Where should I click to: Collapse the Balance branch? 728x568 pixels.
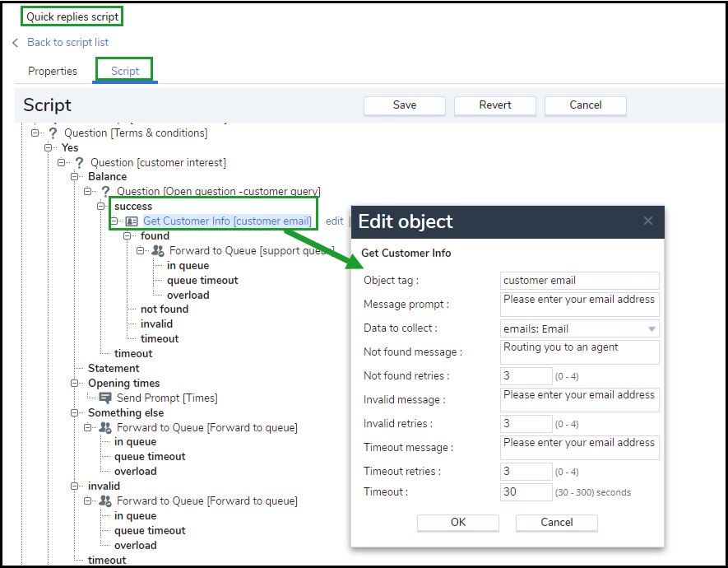point(74,176)
